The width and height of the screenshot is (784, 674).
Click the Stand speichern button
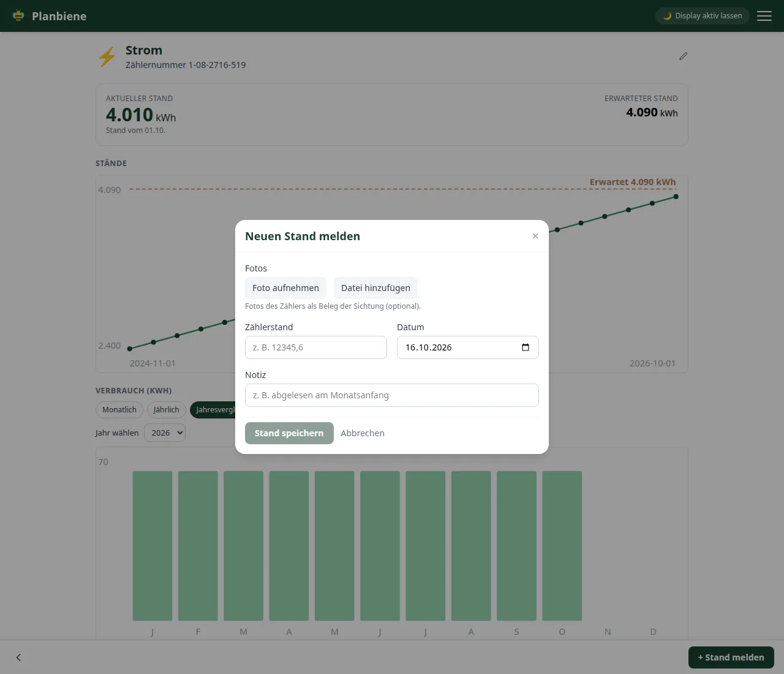tap(289, 433)
